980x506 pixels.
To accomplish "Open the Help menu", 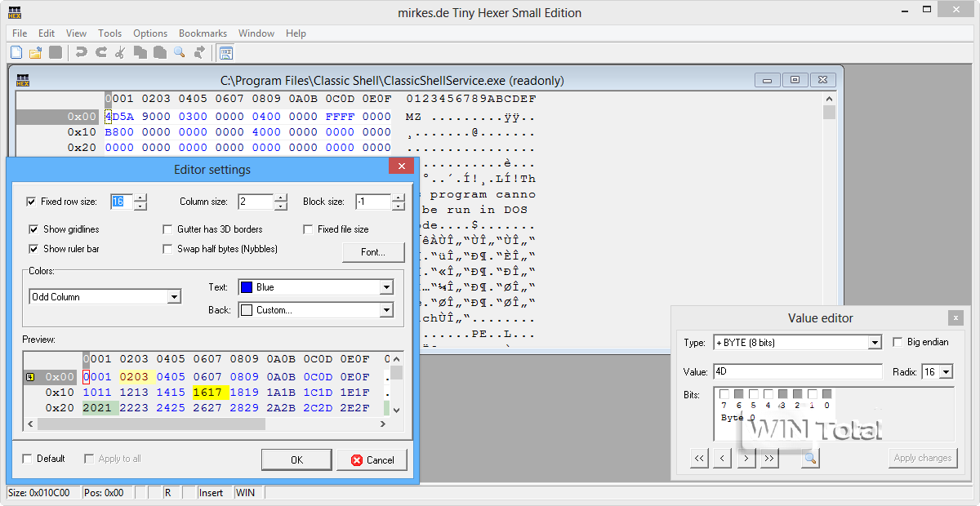I will point(296,33).
